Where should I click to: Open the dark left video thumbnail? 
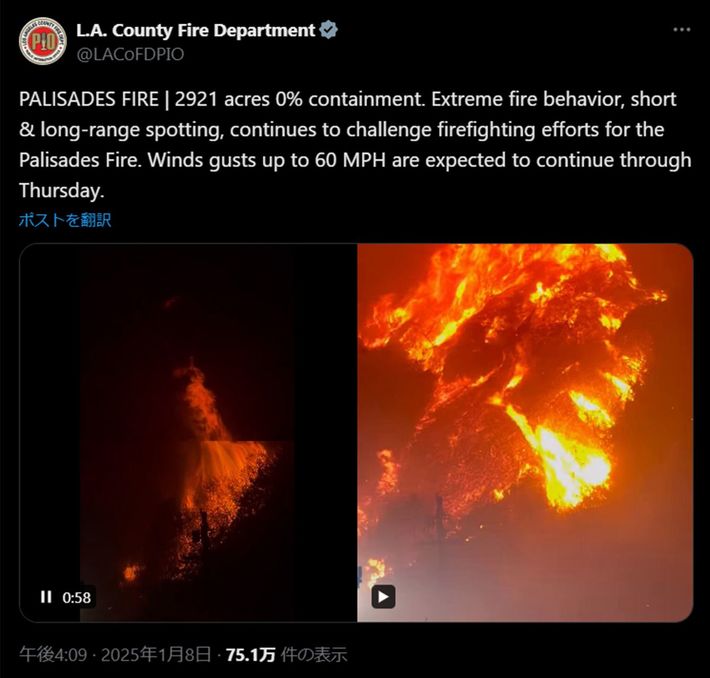click(188, 433)
